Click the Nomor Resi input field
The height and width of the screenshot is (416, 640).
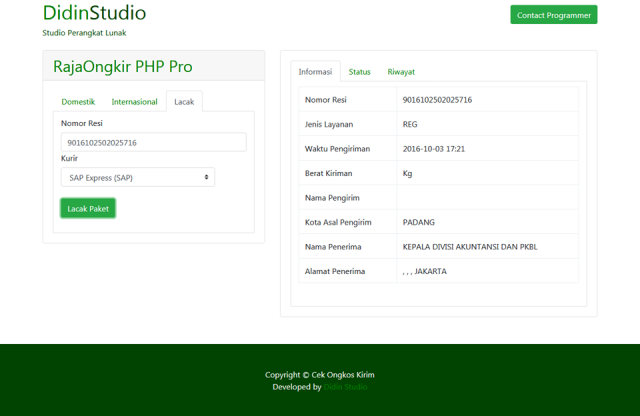(153, 142)
